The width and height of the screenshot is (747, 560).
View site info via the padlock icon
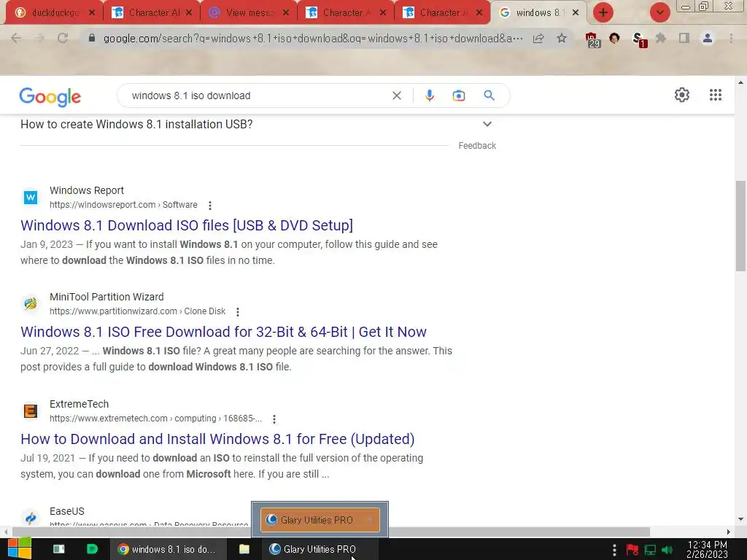pyautogui.click(x=92, y=38)
